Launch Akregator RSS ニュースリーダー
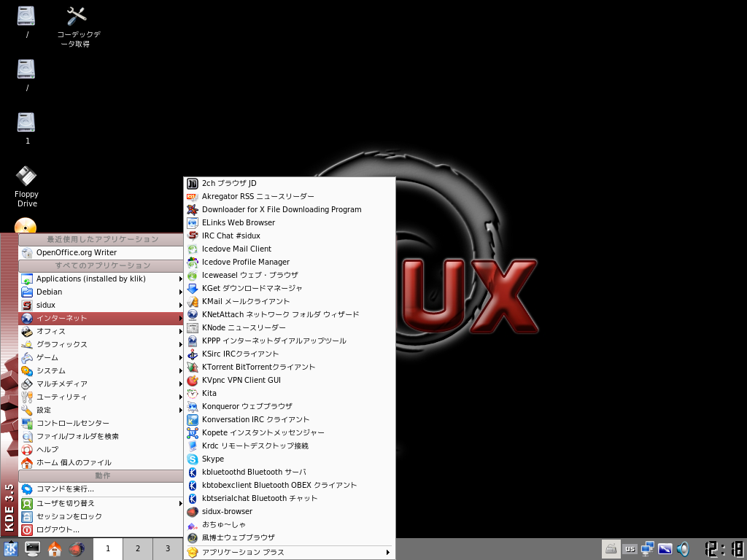 289,196
